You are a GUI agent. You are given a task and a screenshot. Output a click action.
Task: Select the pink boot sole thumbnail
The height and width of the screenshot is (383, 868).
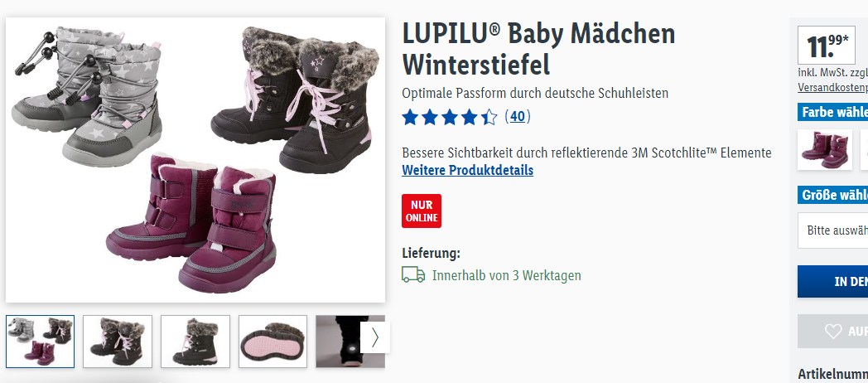tap(273, 342)
